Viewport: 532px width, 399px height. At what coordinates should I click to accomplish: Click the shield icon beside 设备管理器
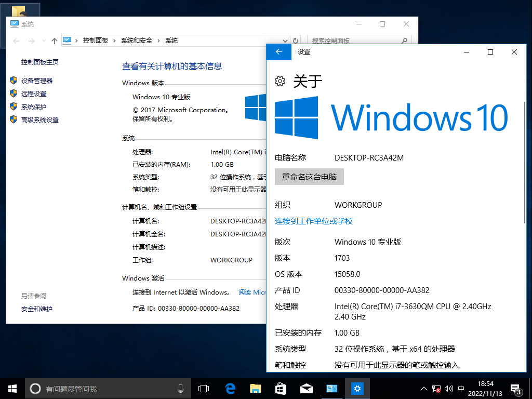[x=14, y=81]
